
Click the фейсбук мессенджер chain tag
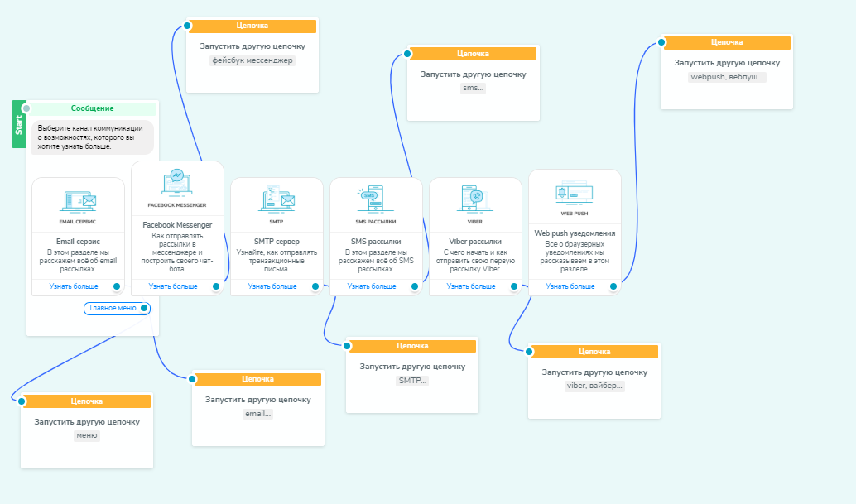252,60
